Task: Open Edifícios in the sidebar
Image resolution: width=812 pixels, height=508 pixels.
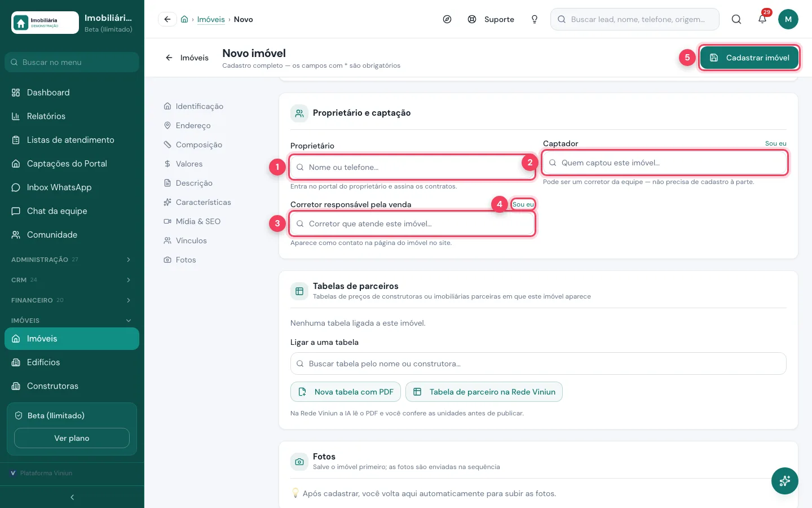Action: (72, 362)
